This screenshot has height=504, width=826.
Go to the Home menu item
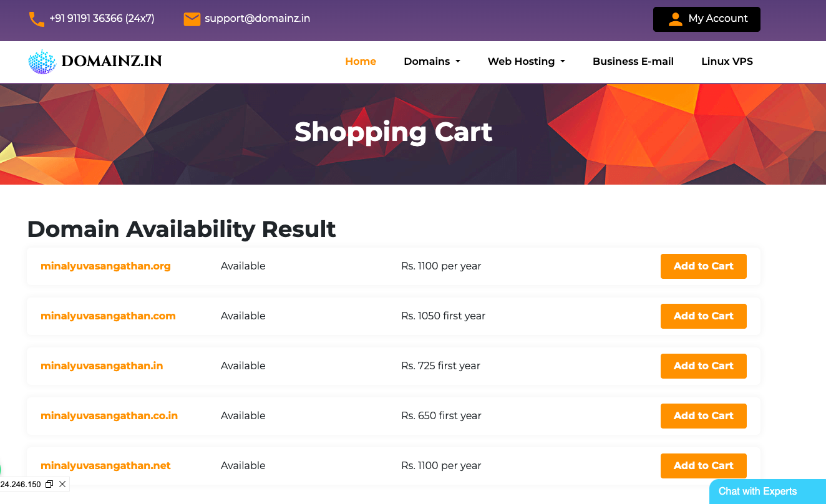point(361,62)
